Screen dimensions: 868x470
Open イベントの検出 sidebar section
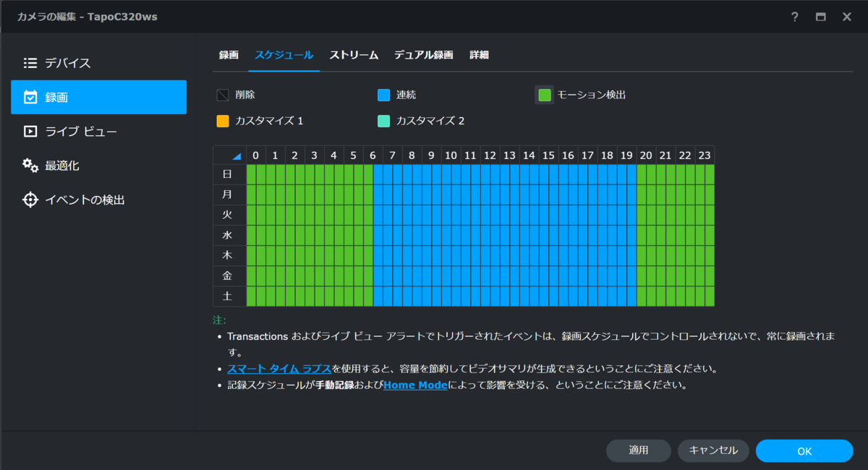click(x=98, y=200)
